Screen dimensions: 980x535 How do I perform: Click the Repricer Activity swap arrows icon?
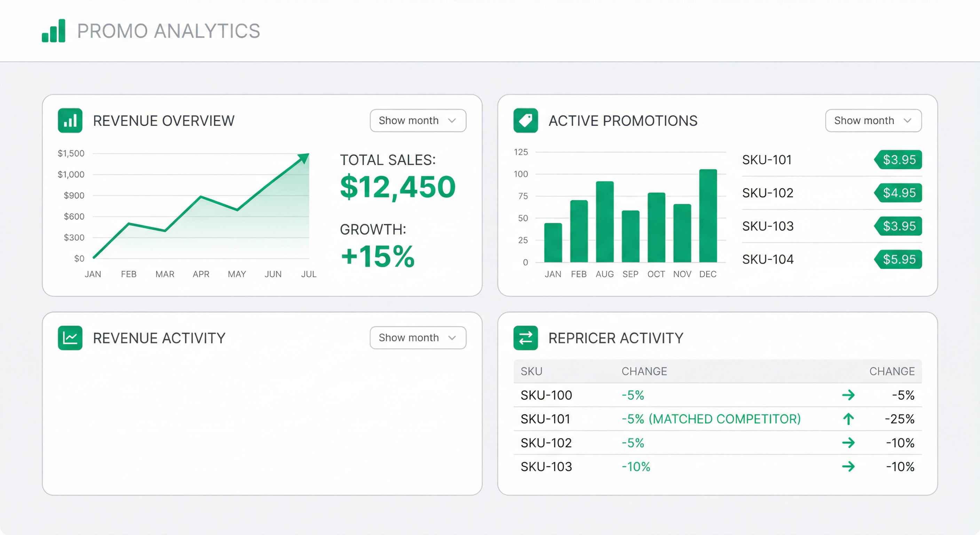click(x=525, y=338)
